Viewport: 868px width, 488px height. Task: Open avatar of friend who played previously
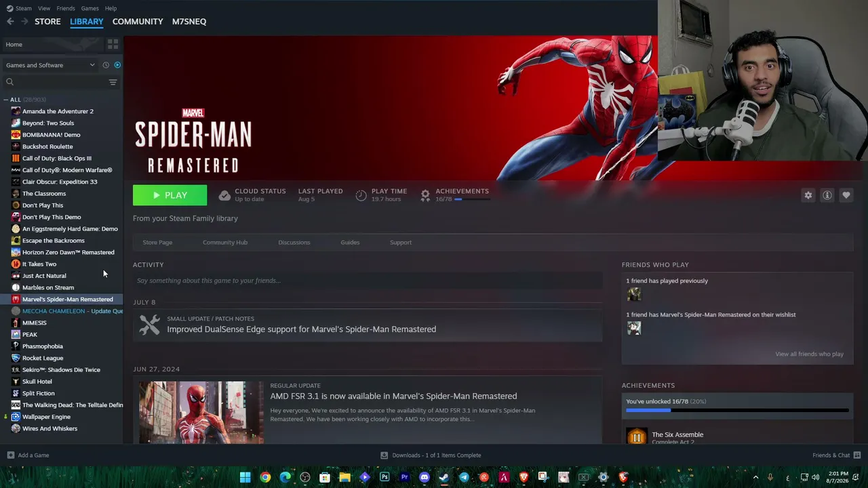point(634,294)
